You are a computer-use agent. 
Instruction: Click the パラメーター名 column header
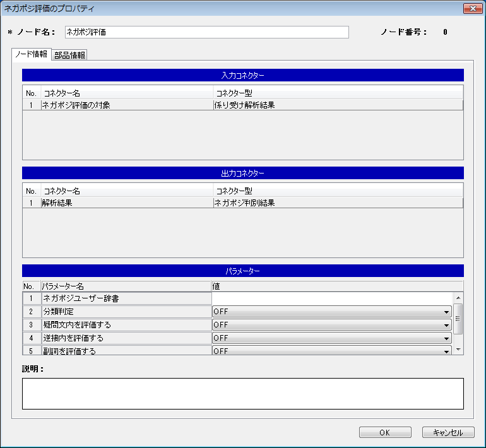click(x=126, y=286)
